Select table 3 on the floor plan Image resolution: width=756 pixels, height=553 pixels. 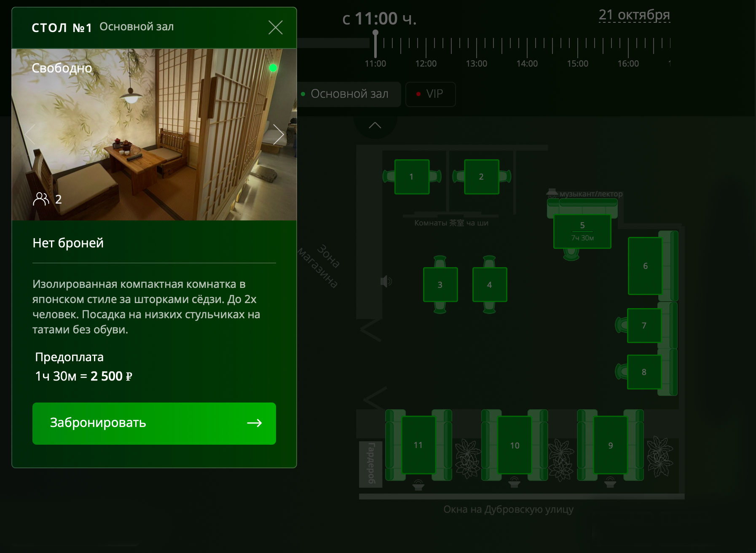click(440, 285)
